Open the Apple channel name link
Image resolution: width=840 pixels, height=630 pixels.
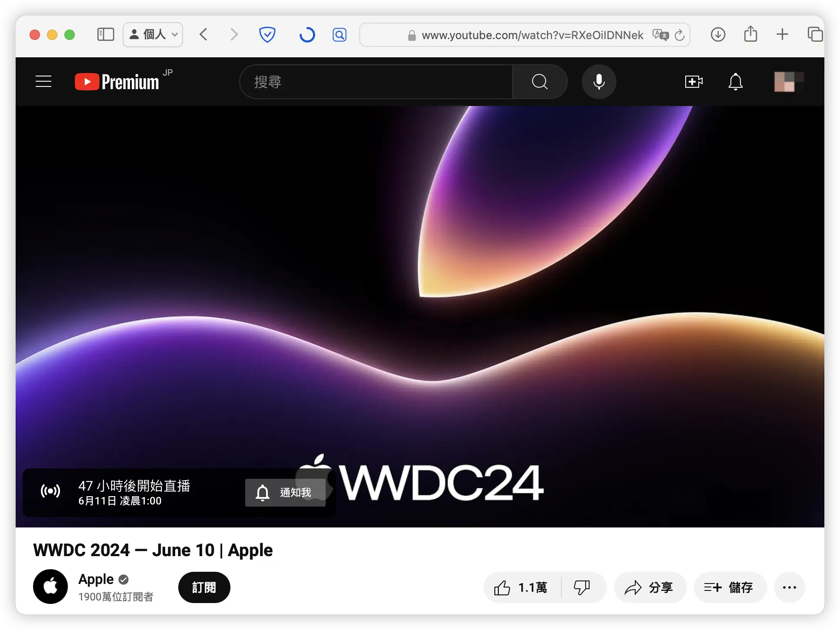[96, 579]
